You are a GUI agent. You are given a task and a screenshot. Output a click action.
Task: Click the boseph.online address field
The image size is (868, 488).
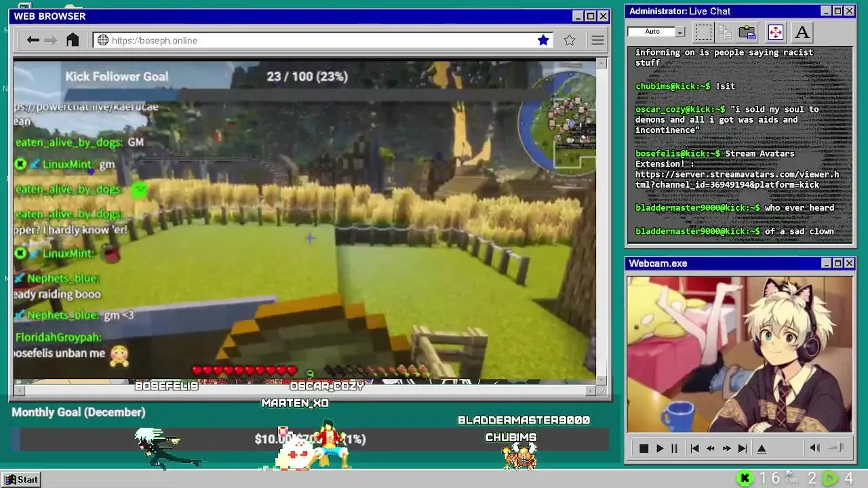point(323,40)
